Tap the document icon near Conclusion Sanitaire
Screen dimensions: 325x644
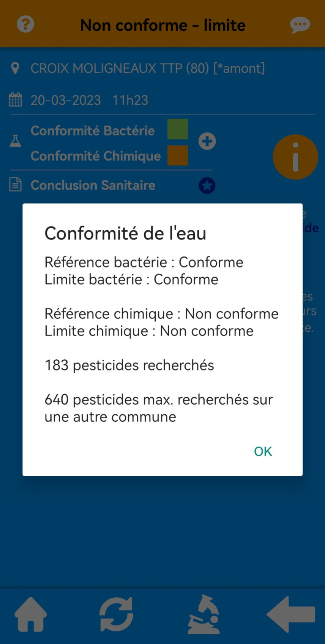click(15, 185)
